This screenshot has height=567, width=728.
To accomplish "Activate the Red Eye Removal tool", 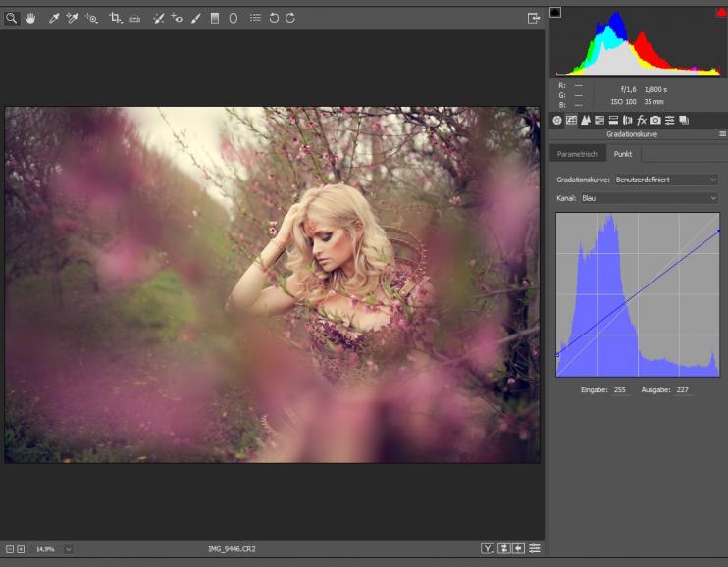I will [177, 18].
